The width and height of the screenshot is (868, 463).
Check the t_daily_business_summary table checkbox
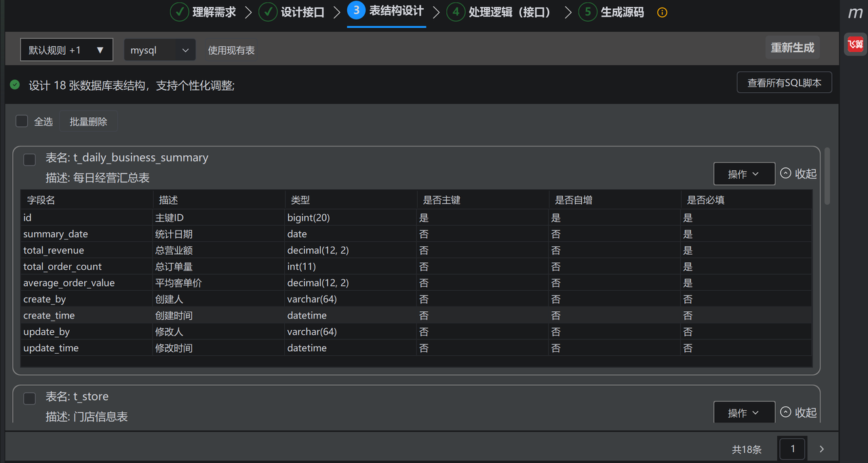coord(30,159)
